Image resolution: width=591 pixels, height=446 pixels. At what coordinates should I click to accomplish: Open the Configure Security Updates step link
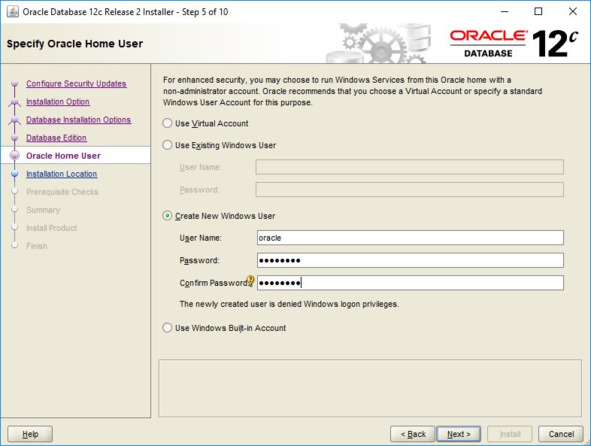[76, 84]
